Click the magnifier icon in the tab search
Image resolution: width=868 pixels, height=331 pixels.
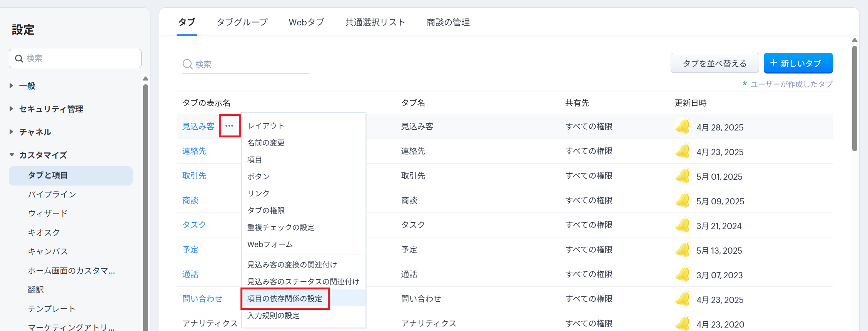click(x=187, y=64)
